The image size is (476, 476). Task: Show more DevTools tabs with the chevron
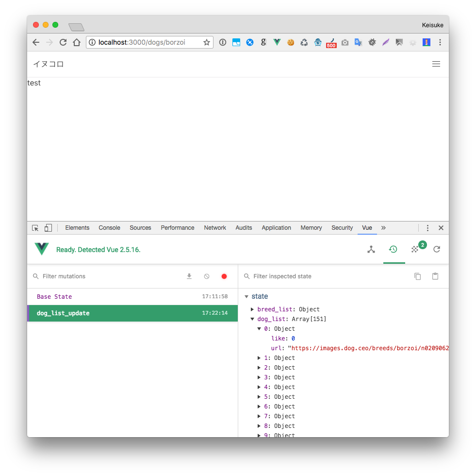click(x=383, y=228)
